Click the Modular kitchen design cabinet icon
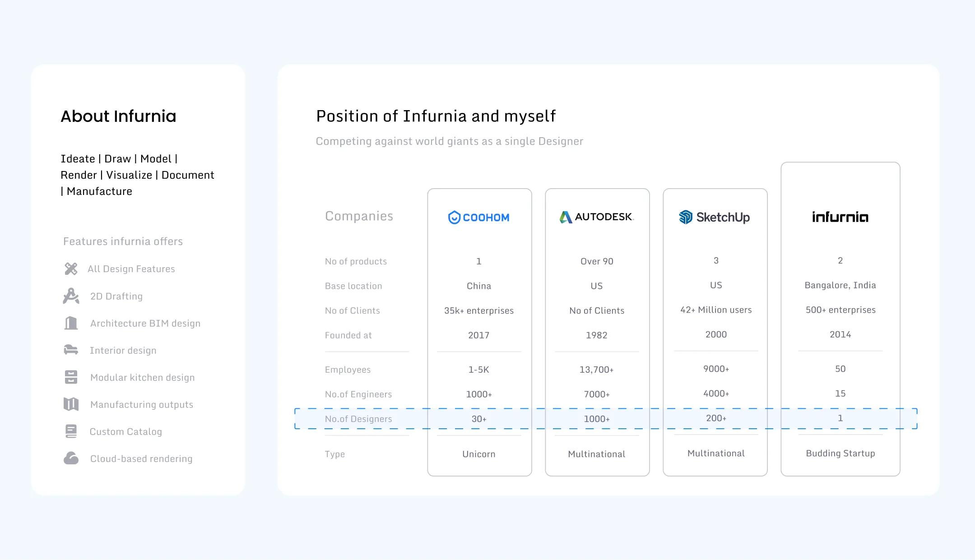Screen dimensions: 975x560 coord(71,377)
